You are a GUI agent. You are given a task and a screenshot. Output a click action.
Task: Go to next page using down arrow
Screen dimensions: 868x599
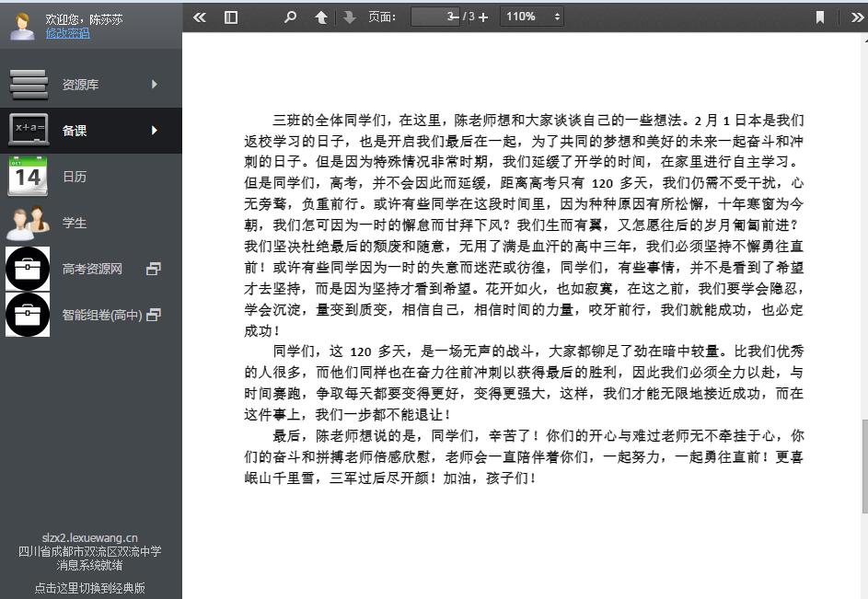[349, 17]
